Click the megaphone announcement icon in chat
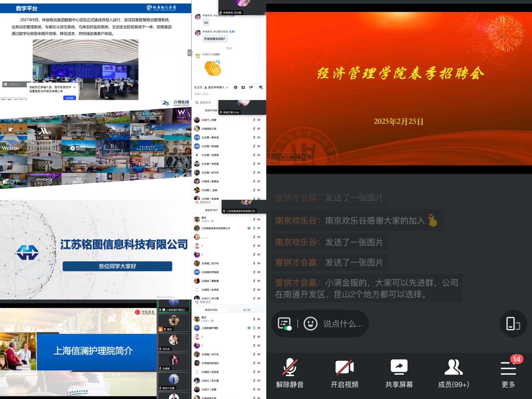This screenshot has width=532, height=399. tap(251, 87)
